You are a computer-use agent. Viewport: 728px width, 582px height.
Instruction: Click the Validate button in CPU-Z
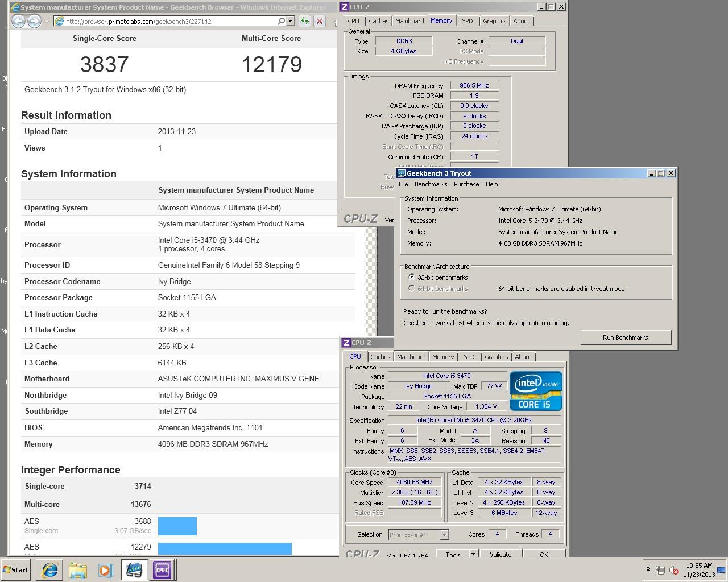(500, 554)
